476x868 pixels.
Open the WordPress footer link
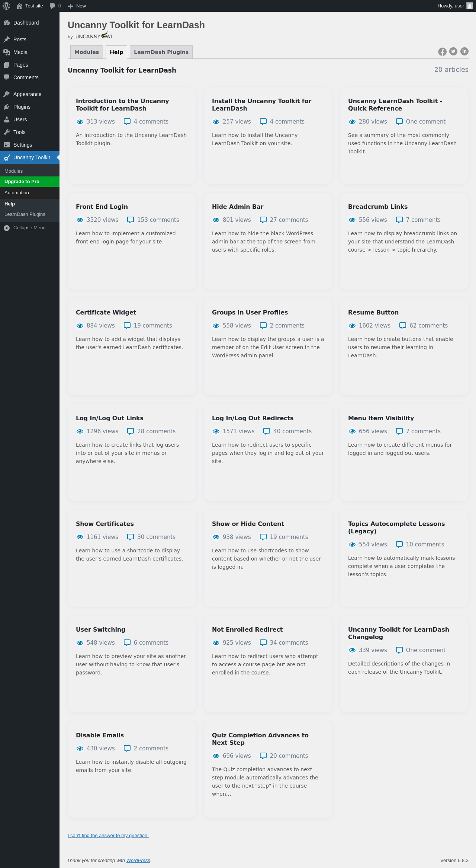coord(138,861)
